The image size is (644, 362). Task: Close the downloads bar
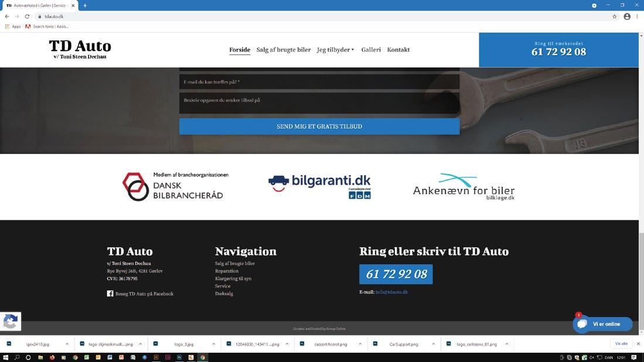638,343
